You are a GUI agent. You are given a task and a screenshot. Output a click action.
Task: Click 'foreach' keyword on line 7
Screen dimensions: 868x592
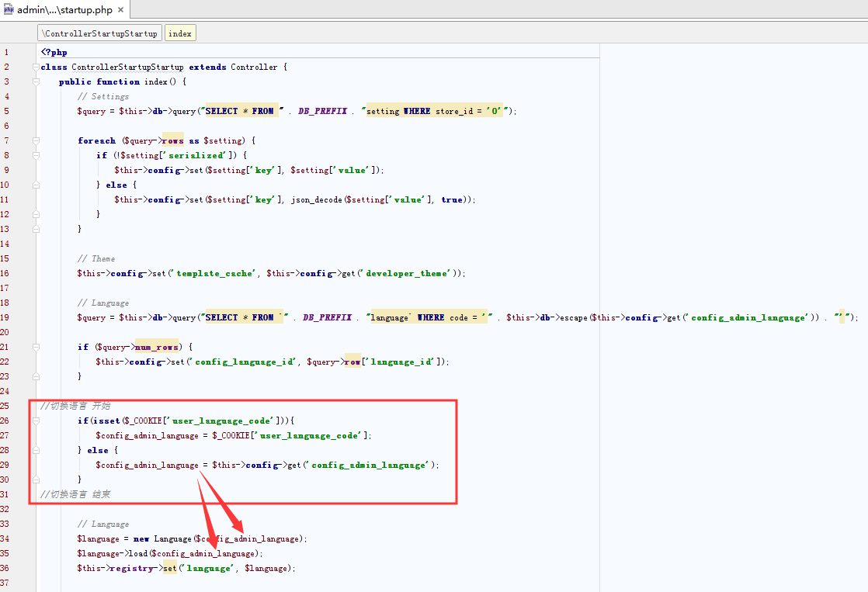click(x=97, y=140)
